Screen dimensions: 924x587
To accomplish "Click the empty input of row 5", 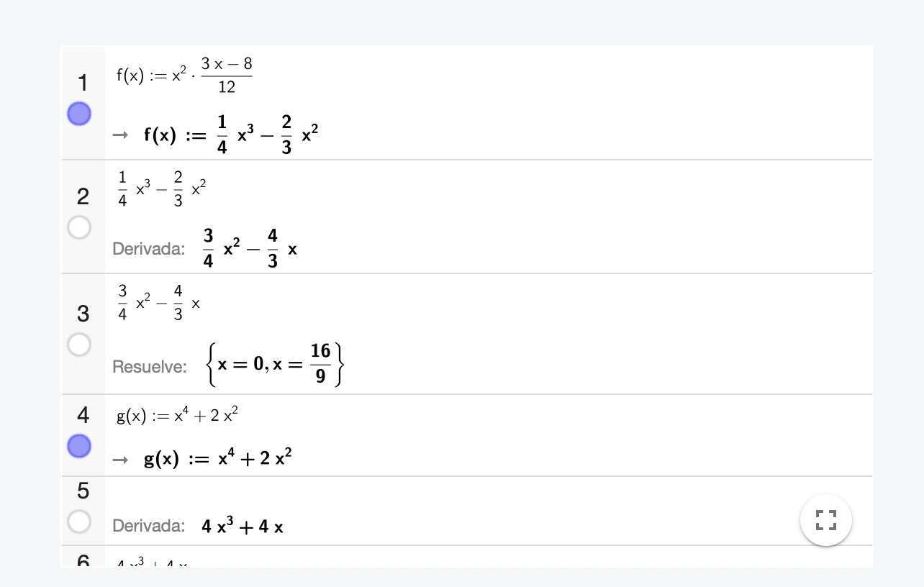I will click(x=489, y=493).
